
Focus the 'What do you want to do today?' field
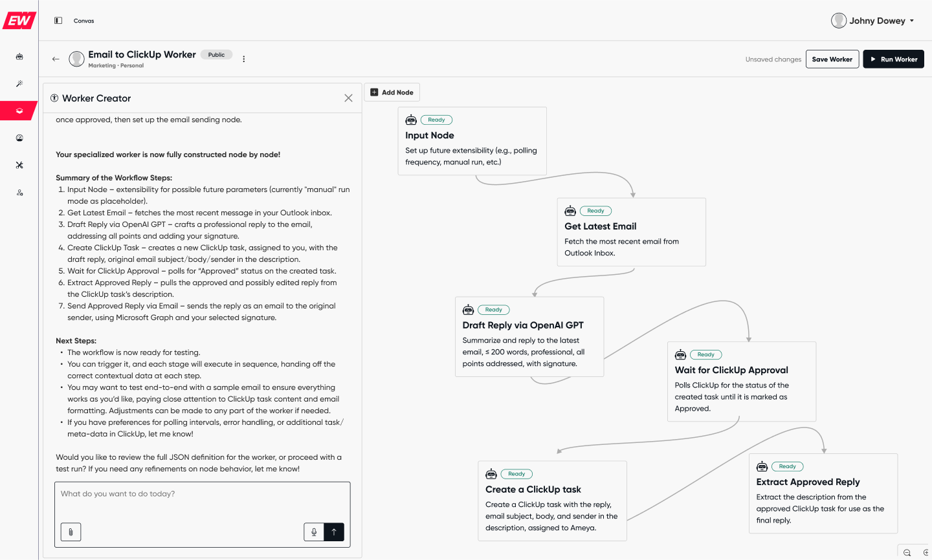click(203, 501)
